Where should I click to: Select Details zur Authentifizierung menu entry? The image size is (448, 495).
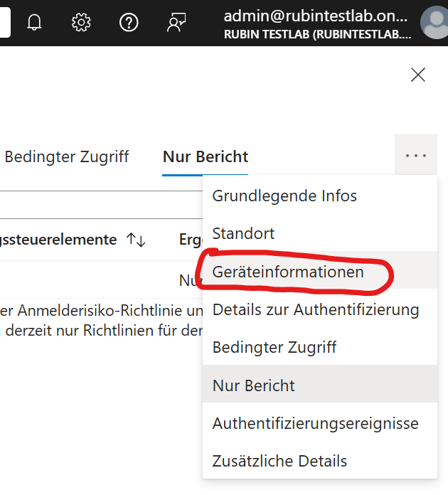pos(315,309)
